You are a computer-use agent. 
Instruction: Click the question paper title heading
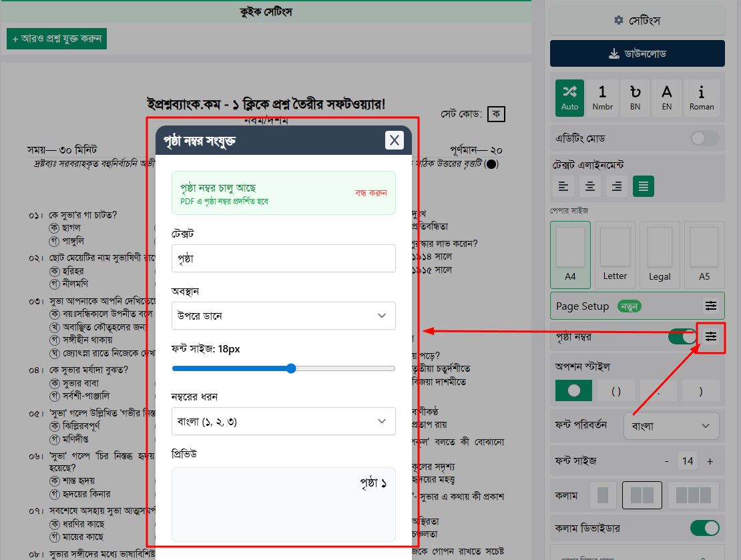click(x=266, y=103)
